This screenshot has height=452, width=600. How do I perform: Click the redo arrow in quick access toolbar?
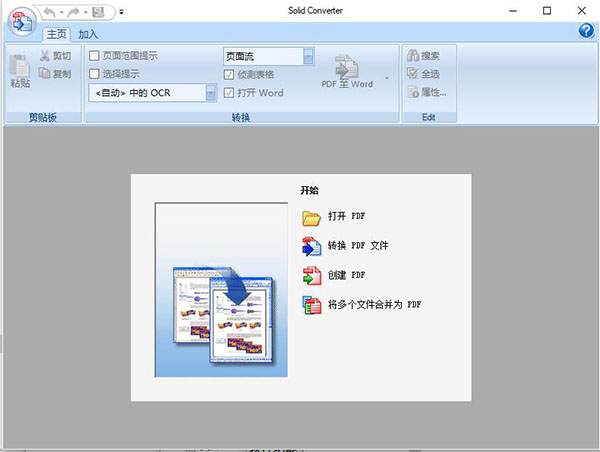click(73, 13)
